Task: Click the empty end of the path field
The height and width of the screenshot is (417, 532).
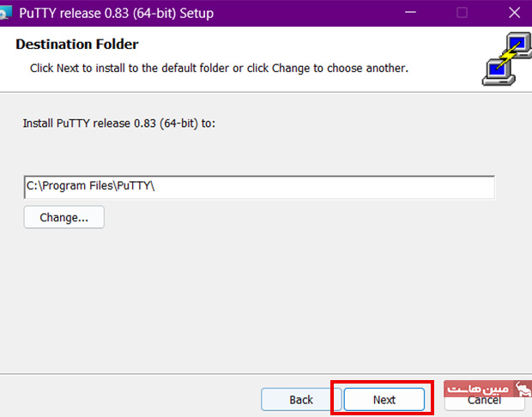Action: pyautogui.click(x=386, y=187)
